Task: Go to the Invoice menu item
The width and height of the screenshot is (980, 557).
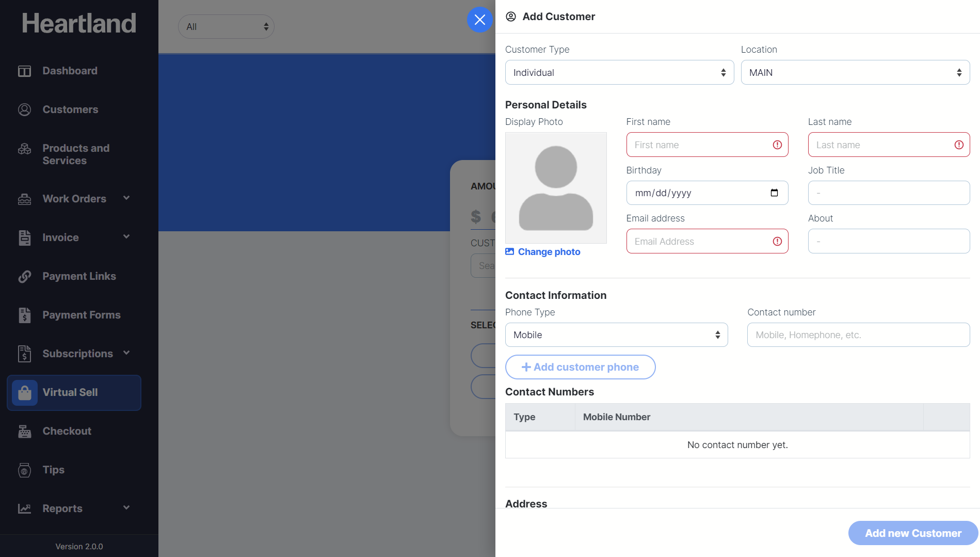Action: pos(60,238)
